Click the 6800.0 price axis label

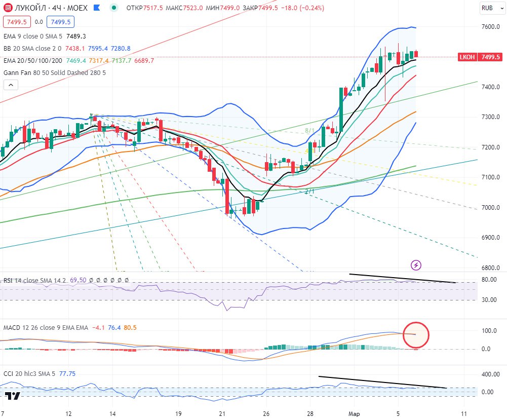click(x=490, y=268)
